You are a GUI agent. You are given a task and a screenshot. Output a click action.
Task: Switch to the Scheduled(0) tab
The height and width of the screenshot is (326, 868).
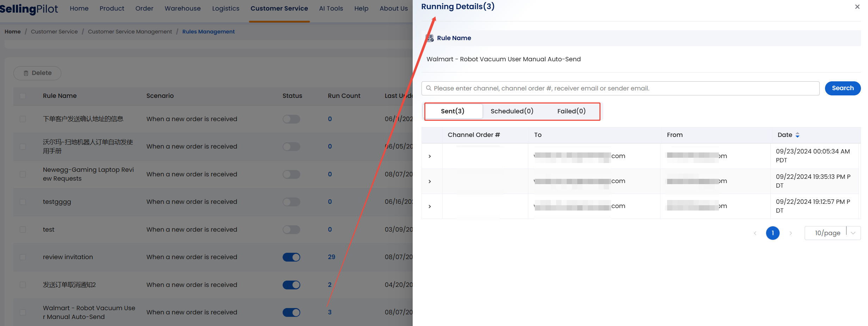(512, 111)
